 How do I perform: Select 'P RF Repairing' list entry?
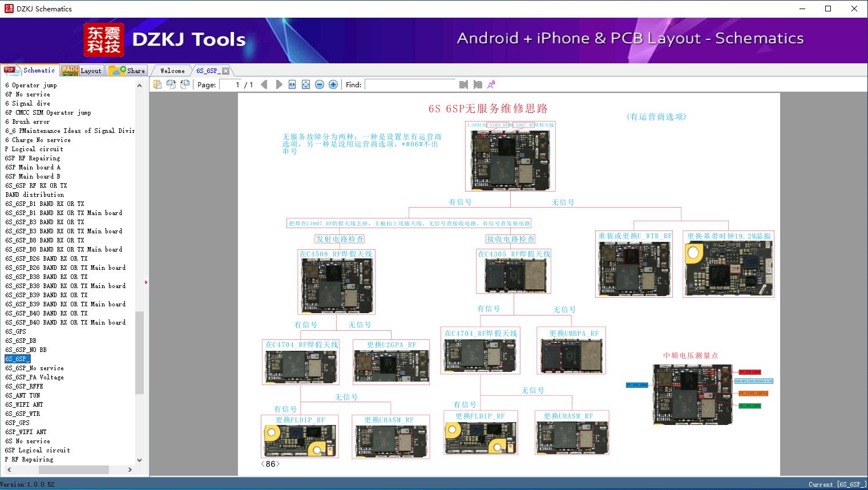29,459
